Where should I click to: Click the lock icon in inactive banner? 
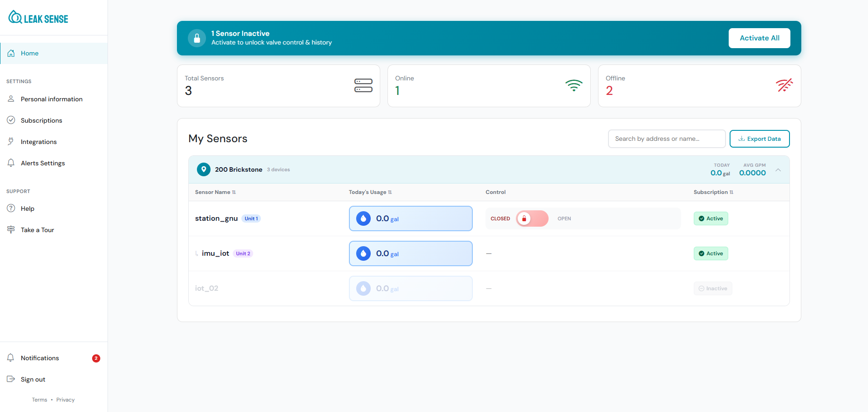pos(197,38)
